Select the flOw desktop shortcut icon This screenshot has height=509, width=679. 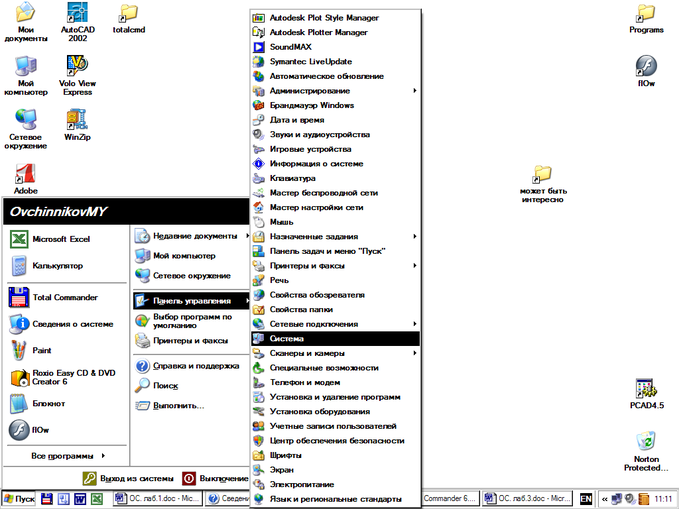click(646, 71)
